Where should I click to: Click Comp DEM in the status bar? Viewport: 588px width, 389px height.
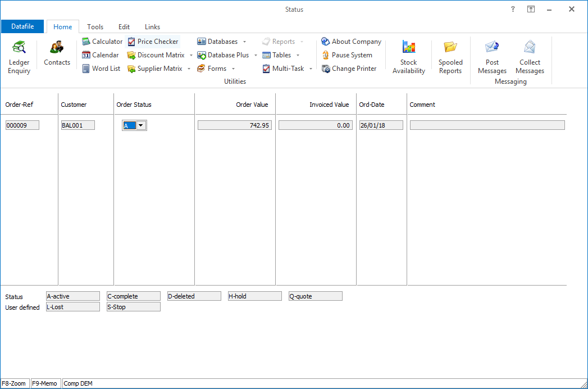[78, 383]
